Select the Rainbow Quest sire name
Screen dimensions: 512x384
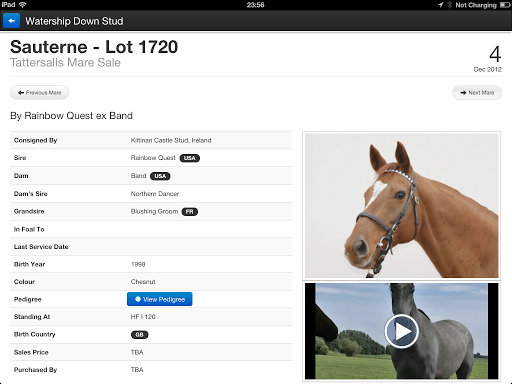[153, 158]
